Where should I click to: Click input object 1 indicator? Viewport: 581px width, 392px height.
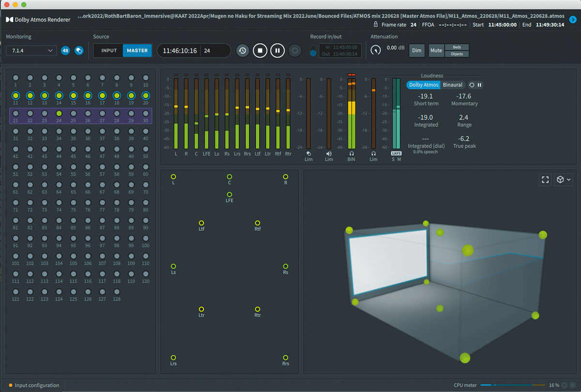(x=15, y=77)
